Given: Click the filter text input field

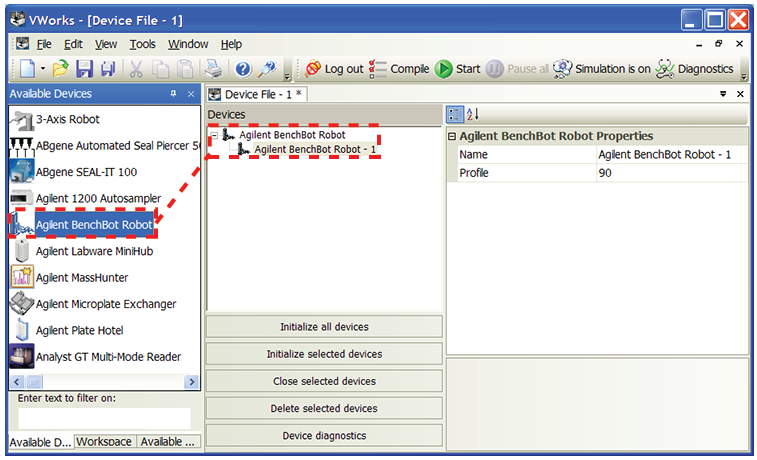Looking at the screenshot, I should click(x=104, y=418).
